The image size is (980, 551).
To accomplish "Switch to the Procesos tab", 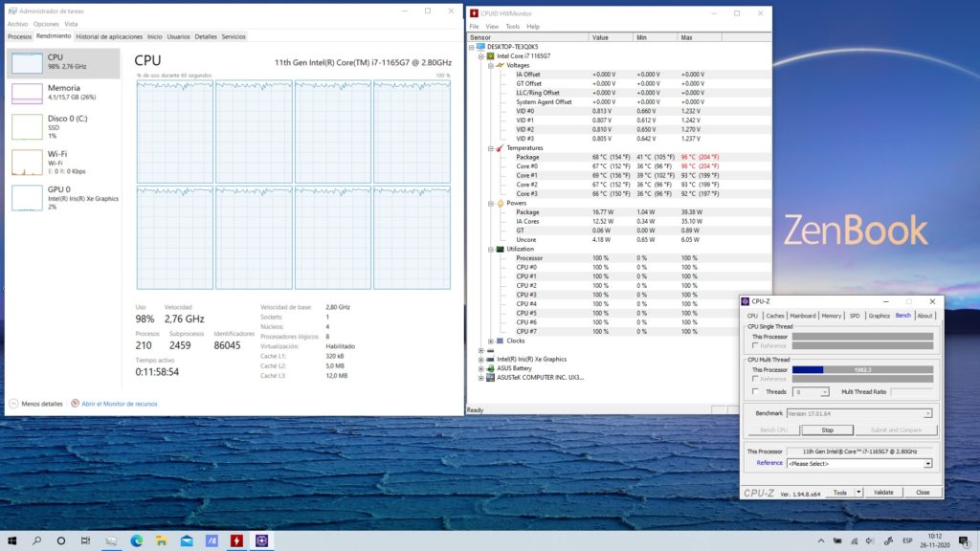I will 19,37.
